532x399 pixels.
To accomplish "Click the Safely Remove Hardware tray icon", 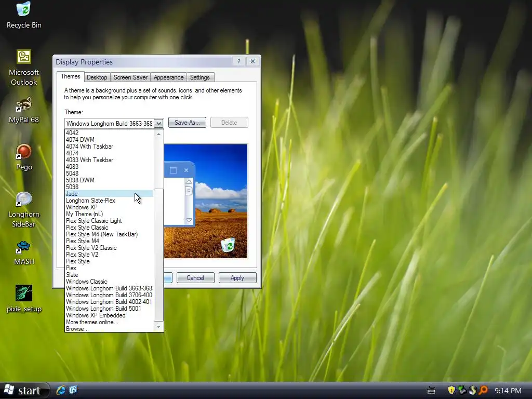I will 462,390.
